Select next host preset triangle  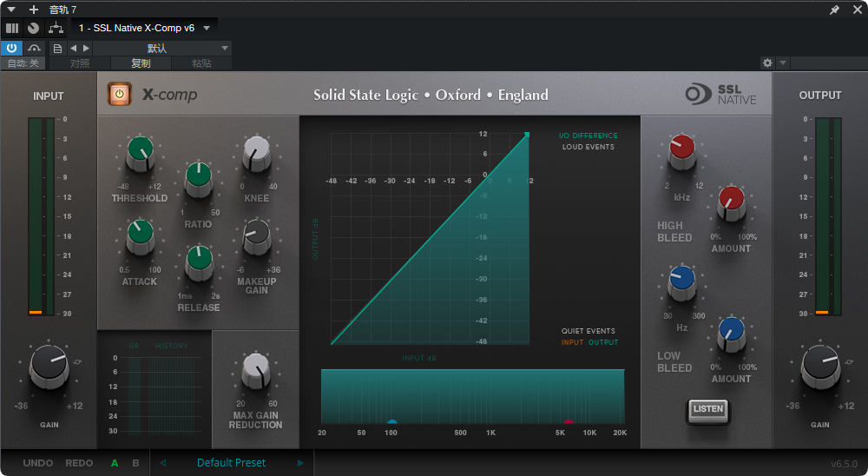(x=86, y=49)
